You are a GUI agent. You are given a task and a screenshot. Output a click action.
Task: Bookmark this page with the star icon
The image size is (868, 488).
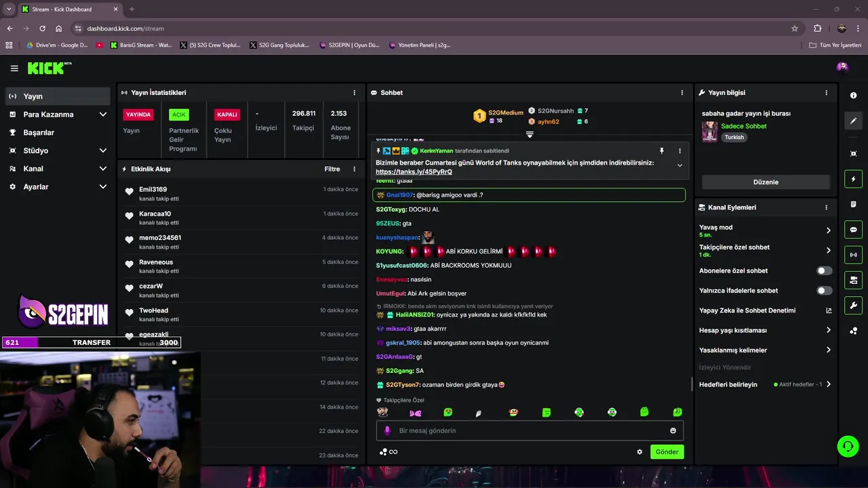coord(795,28)
